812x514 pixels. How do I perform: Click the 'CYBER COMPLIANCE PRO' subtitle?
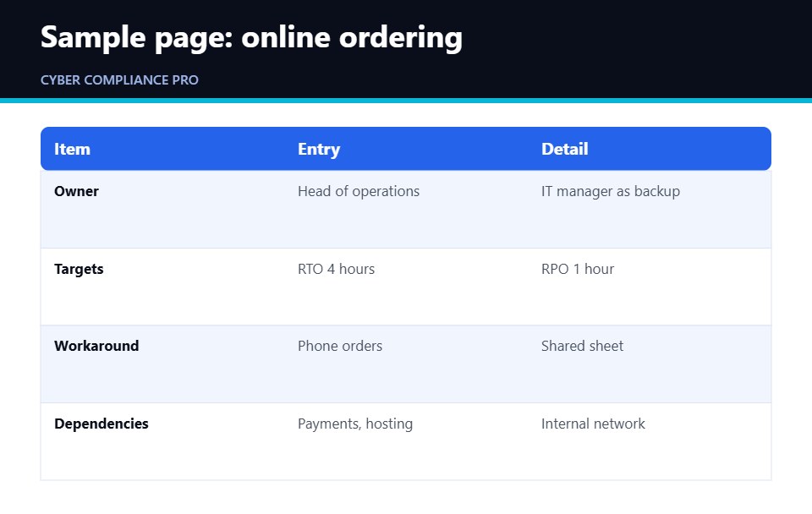pos(119,80)
